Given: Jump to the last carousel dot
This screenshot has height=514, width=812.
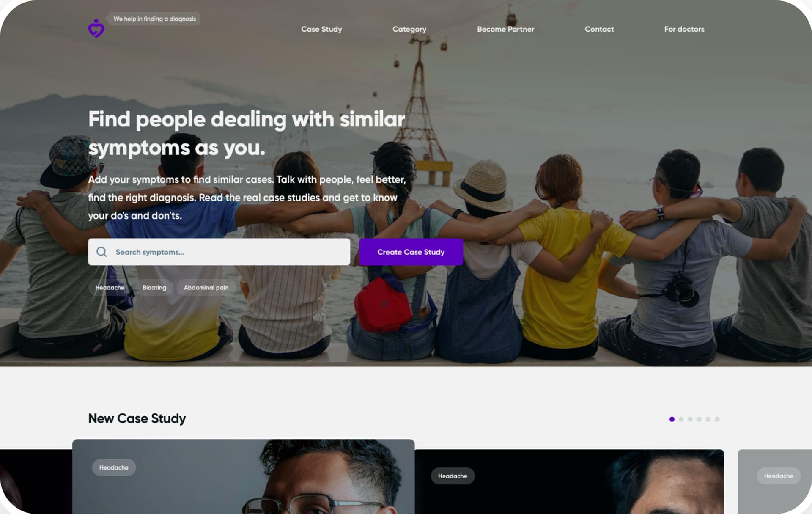Looking at the screenshot, I should click(717, 419).
